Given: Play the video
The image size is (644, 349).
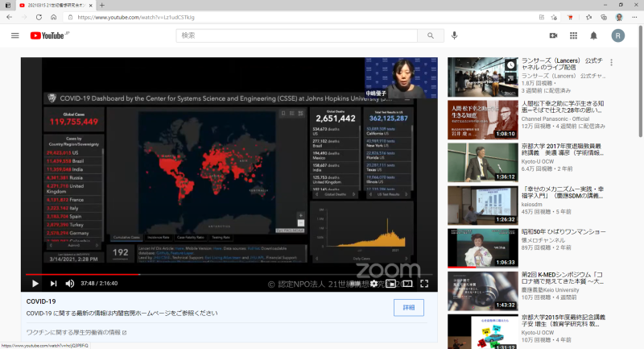Looking at the screenshot, I should coord(35,283).
